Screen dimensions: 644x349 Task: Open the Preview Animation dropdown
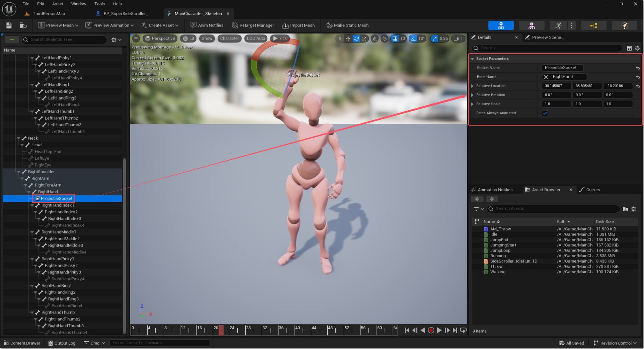pos(109,25)
